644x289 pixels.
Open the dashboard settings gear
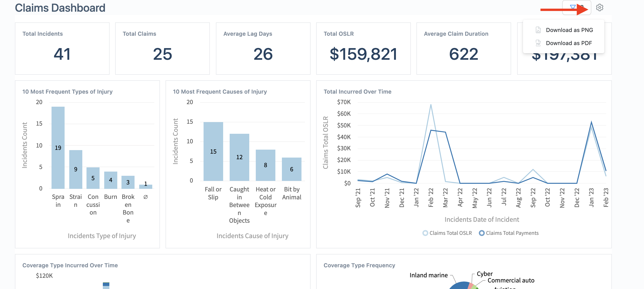(x=599, y=7)
